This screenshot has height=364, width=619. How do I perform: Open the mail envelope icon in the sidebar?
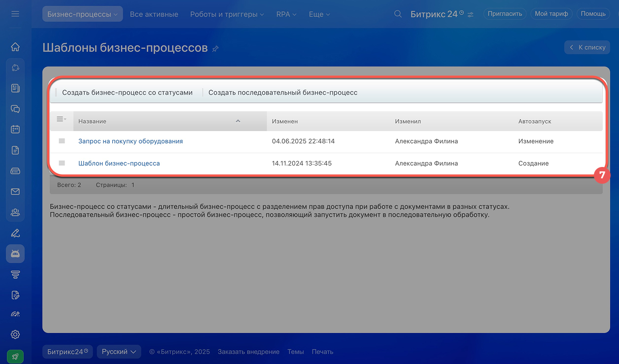tap(15, 192)
